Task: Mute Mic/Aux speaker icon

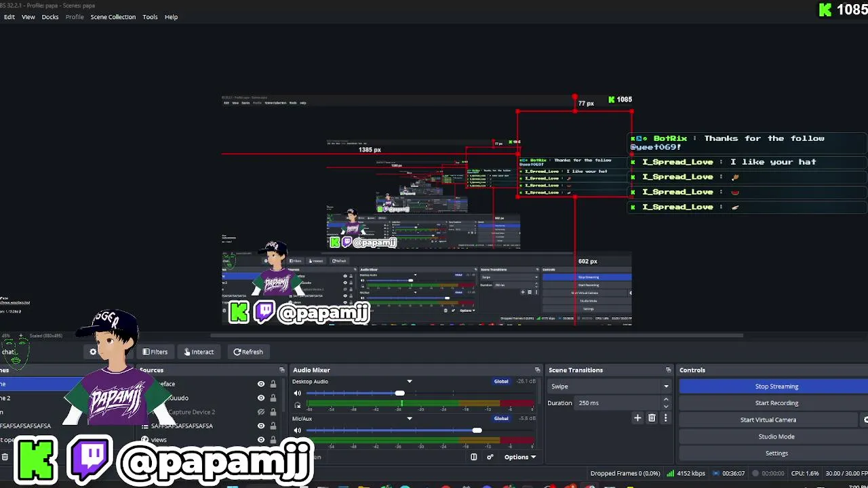Action: tap(297, 430)
